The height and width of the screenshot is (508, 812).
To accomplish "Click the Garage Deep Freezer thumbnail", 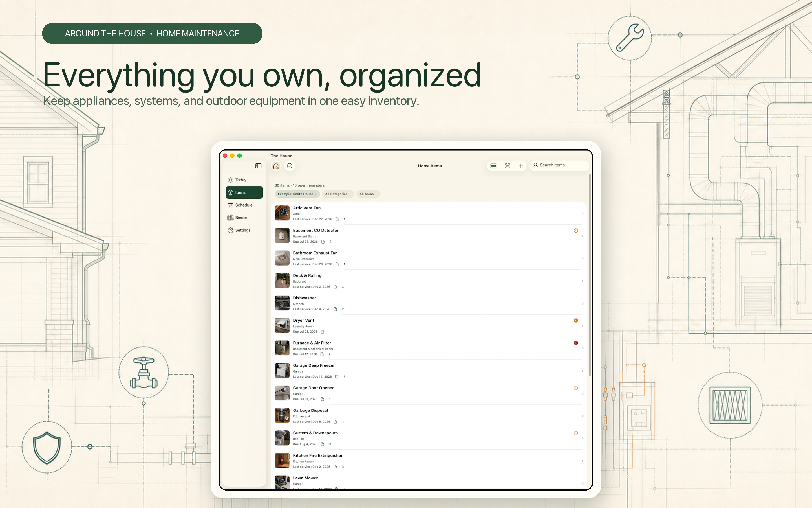I will 282,371.
